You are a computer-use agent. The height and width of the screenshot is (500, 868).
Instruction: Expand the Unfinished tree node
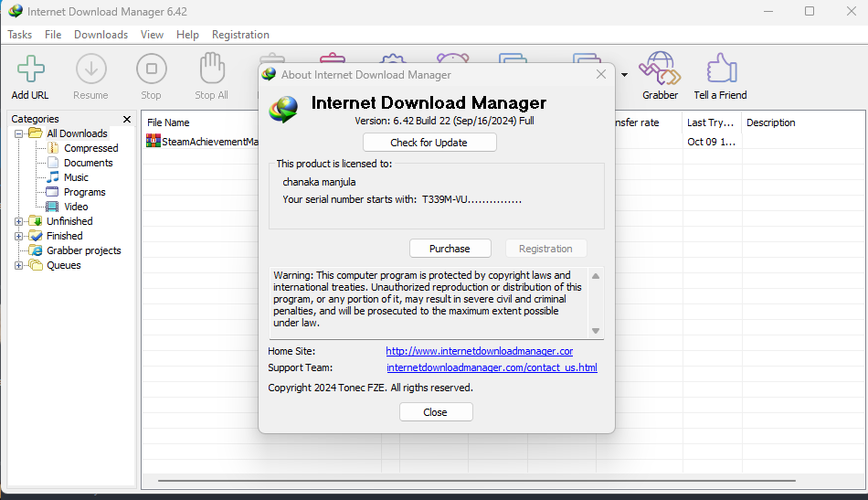tap(19, 221)
